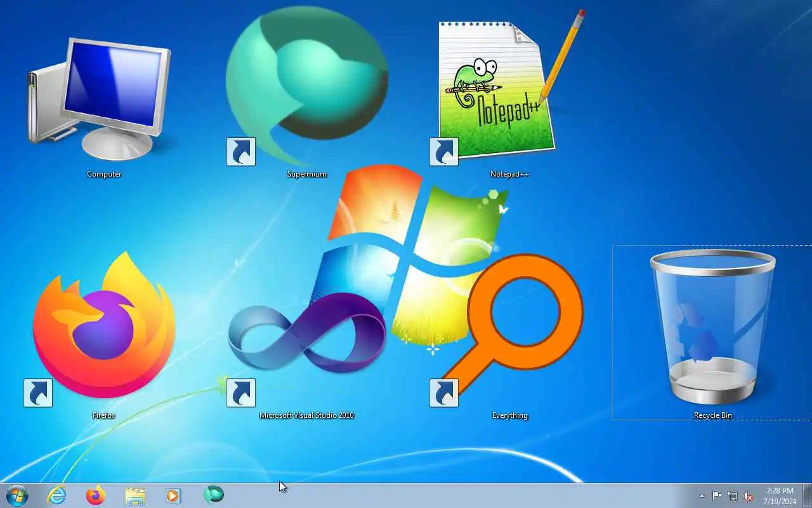The image size is (812, 508).
Task: Select the Supermium shortcut icon on desktop
Action: (x=306, y=86)
